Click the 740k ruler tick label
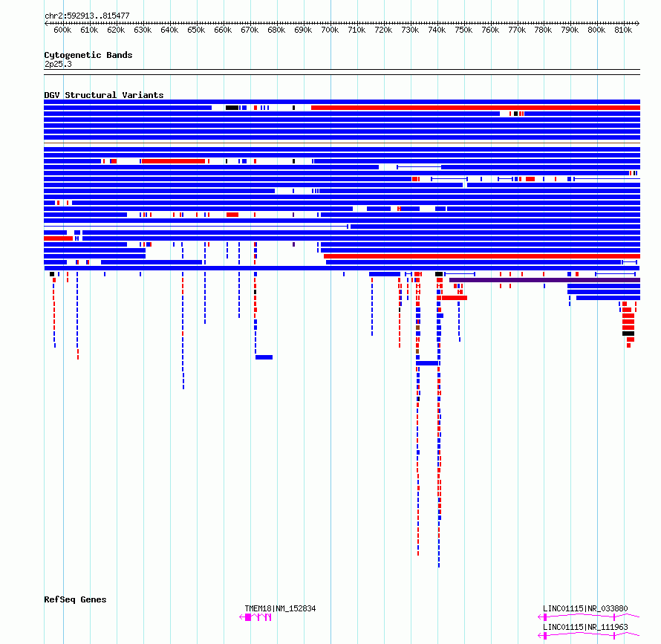661x644 pixels. click(437, 30)
